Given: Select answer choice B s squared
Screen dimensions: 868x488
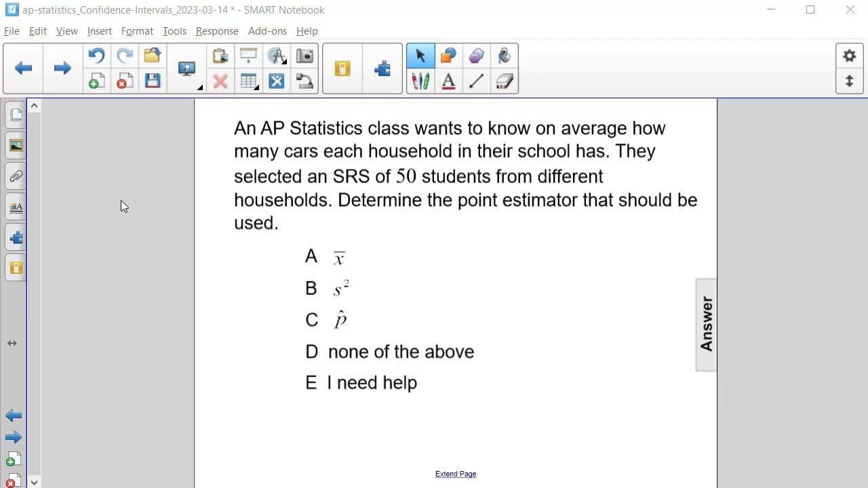Looking at the screenshot, I should tap(327, 288).
